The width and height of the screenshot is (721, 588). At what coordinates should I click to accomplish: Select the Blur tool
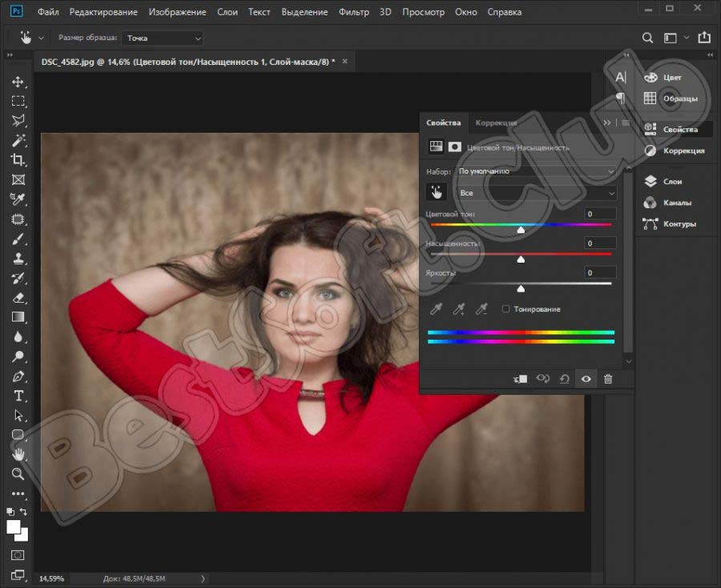point(18,337)
